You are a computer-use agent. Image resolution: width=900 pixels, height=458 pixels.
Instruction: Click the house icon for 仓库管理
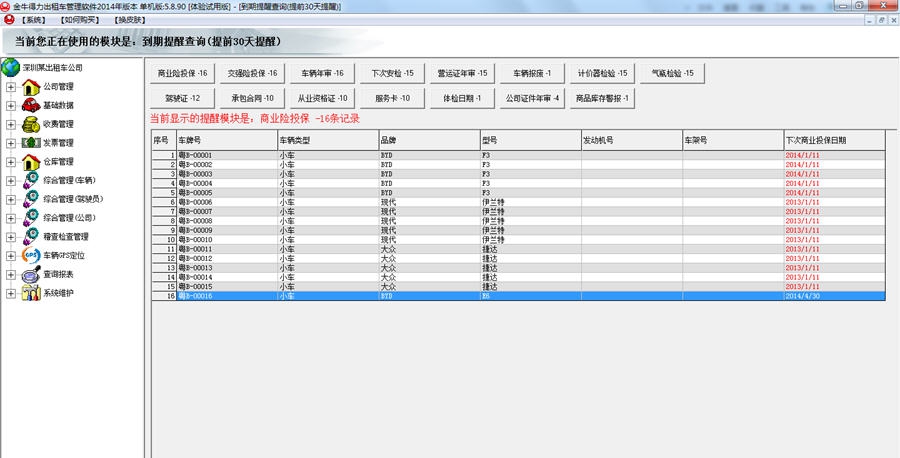click(x=31, y=162)
